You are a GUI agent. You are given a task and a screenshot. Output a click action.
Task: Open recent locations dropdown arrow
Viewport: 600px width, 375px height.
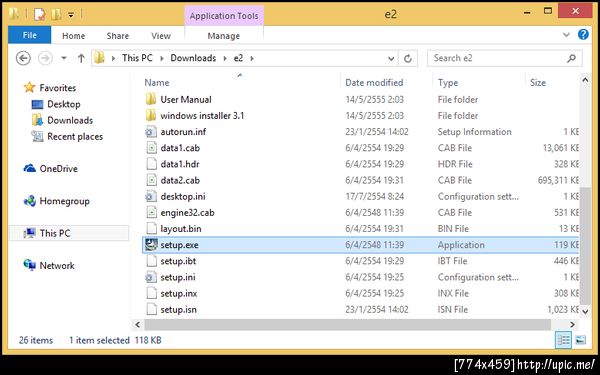pyautogui.click(x=64, y=58)
